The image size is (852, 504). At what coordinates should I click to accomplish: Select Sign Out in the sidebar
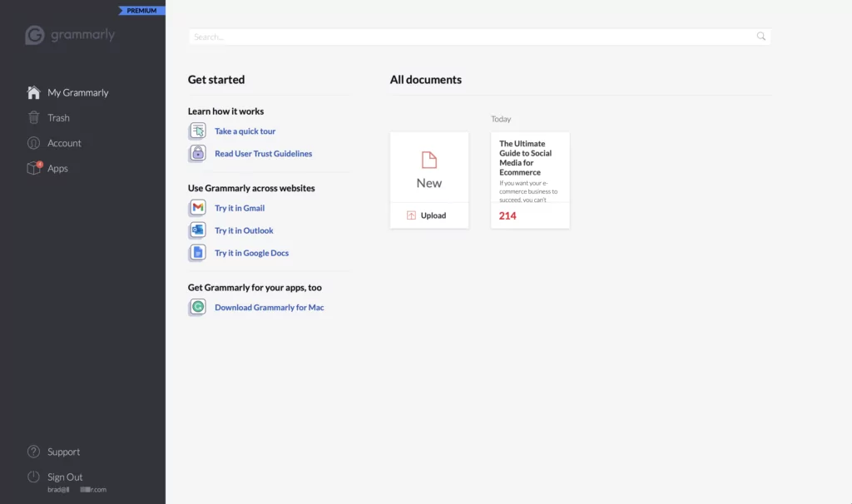pyautogui.click(x=65, y=477)
